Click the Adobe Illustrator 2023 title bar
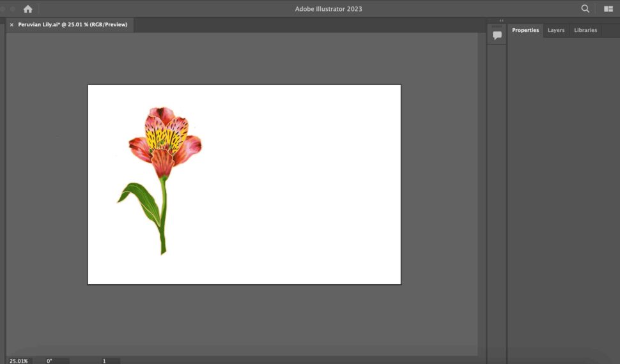 pyautogui.click(x=328, y=9)
